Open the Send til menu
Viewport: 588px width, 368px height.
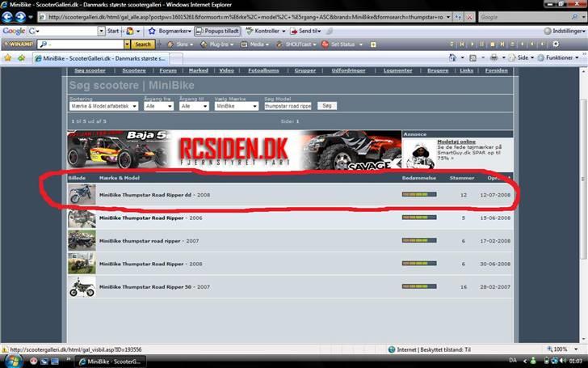305,32
